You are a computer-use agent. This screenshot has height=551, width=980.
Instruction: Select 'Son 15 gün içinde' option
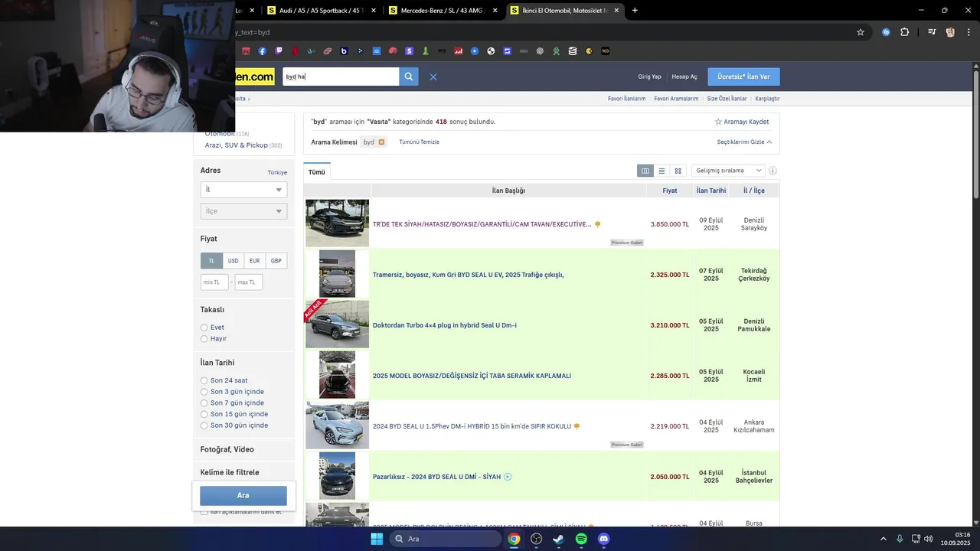tap(204, 414)
